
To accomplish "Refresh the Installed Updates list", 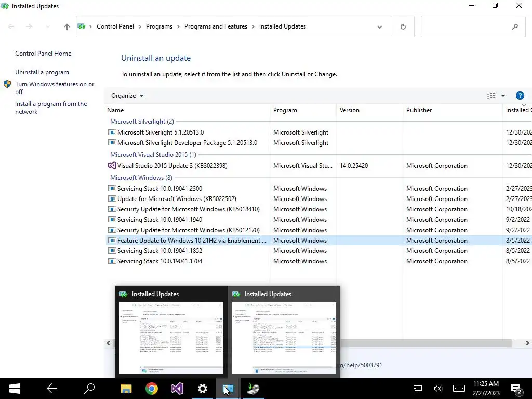I will tap(403, 26).
